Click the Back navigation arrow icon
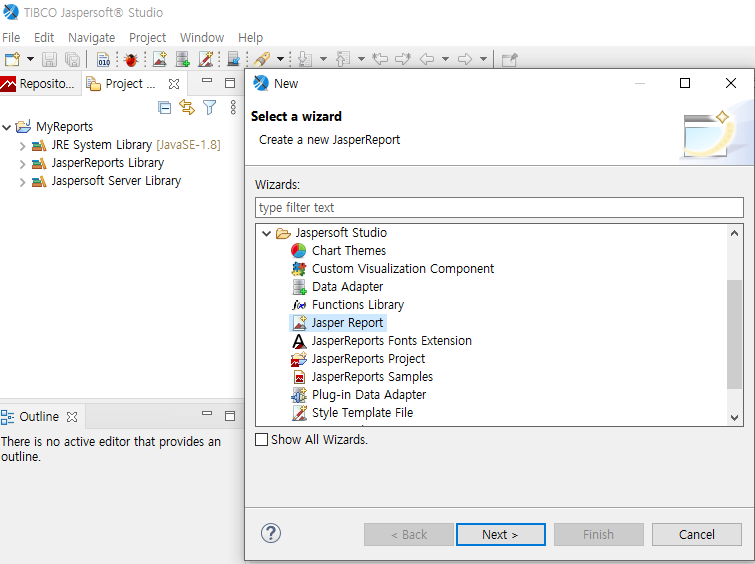 [x=427, y=59]
